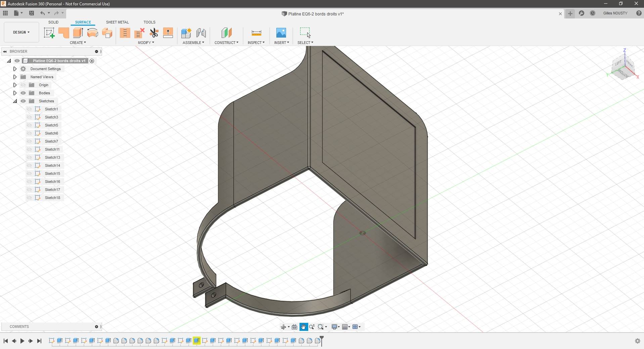Viewport: 644px width, 349px height.
Task: Click the New Component icon
Action: tap(186, 33)
